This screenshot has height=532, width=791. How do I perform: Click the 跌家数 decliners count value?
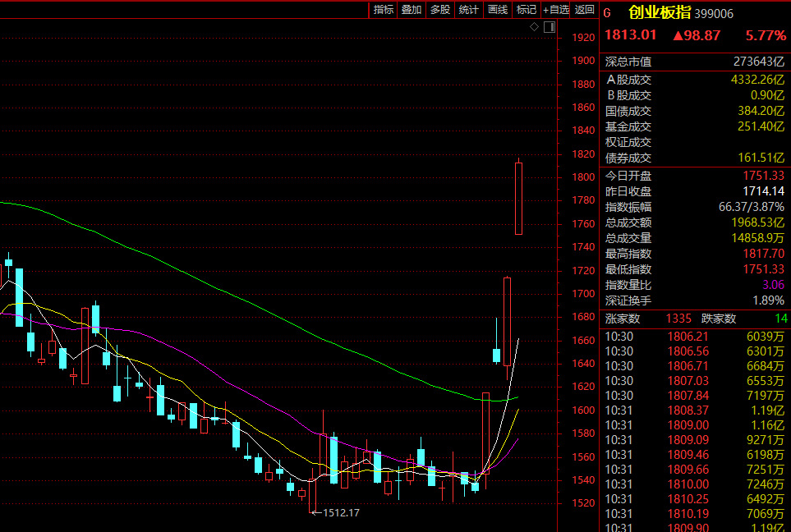click(x=781, y=319)
